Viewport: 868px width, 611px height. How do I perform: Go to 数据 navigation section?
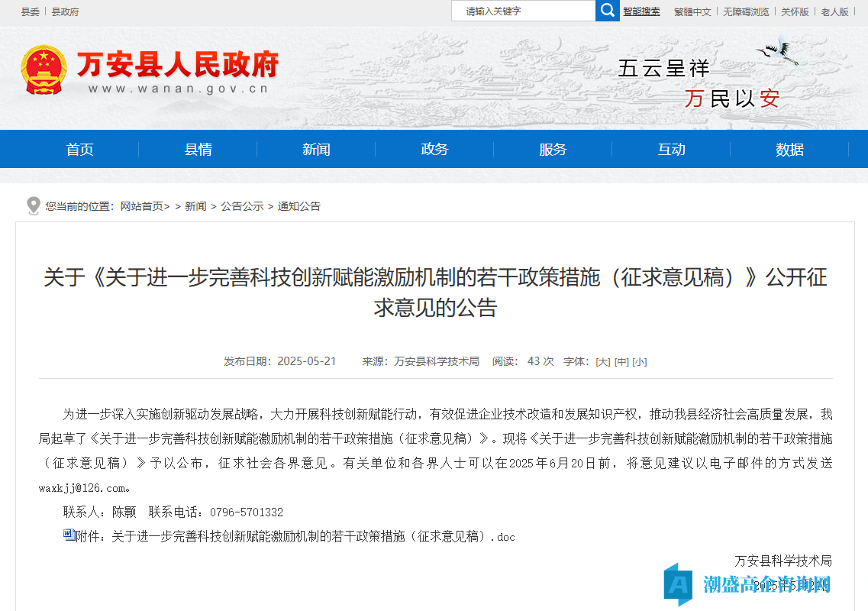tap(789, 150)
